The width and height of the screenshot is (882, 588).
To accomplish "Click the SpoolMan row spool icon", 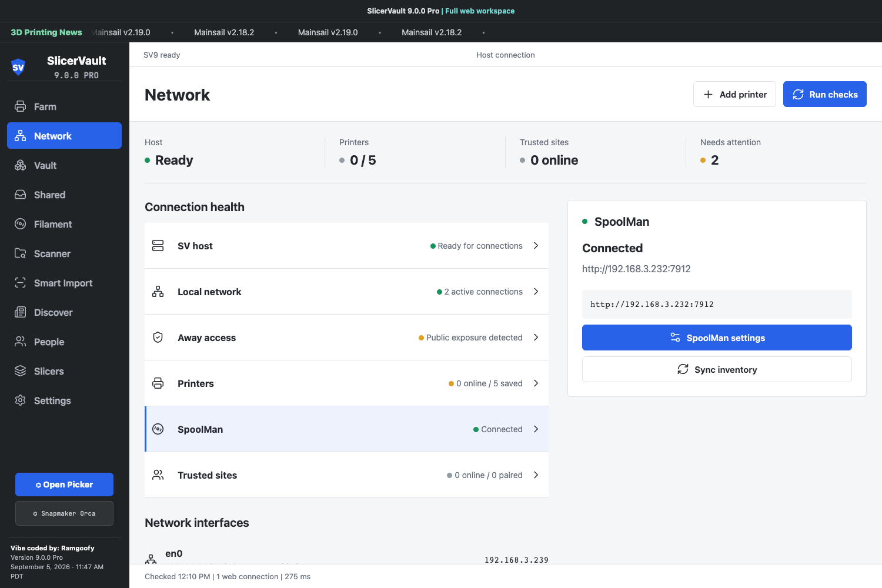I will pyautogui.click(x=158, y=429).
